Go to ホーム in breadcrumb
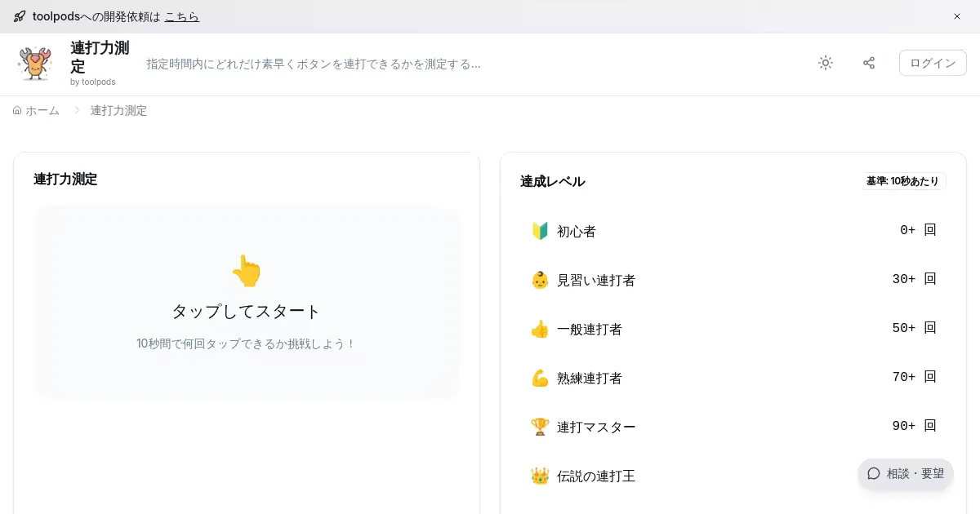The height and width of the screenshot is (514, 980). 37,110
